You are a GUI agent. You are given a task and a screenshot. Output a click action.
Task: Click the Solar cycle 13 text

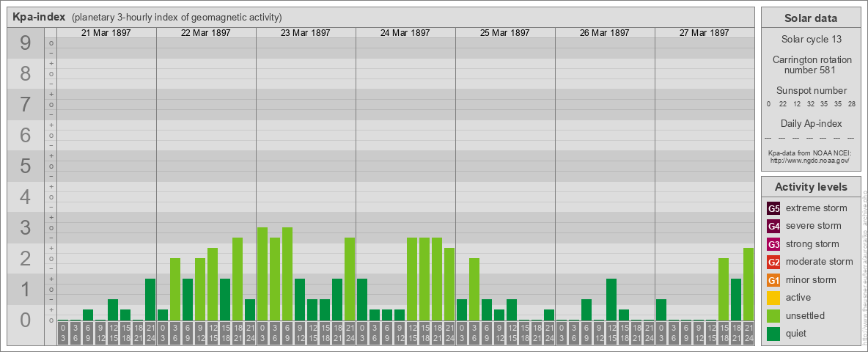coord(811,40)
